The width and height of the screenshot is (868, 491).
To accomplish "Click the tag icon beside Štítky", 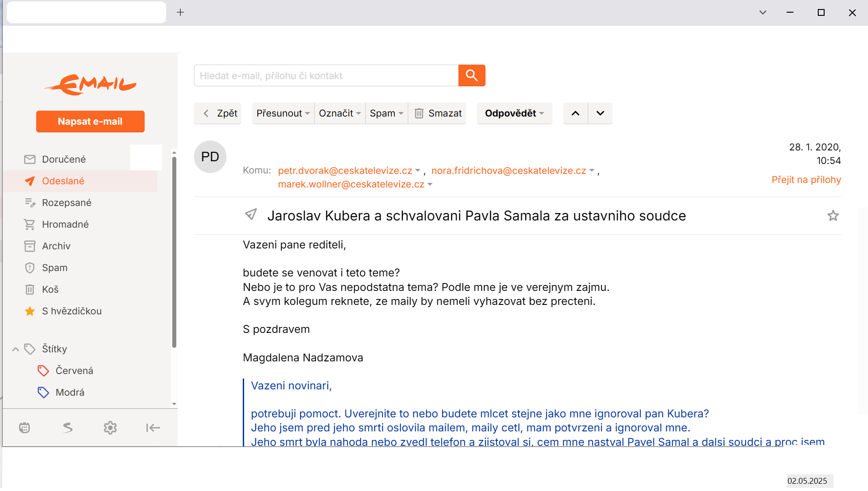I will pos(30,349).
